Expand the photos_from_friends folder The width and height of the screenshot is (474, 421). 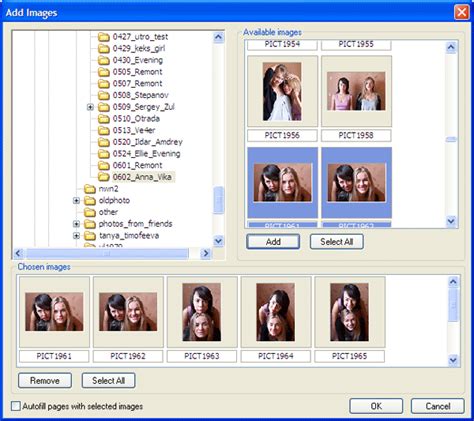[76, 224]
